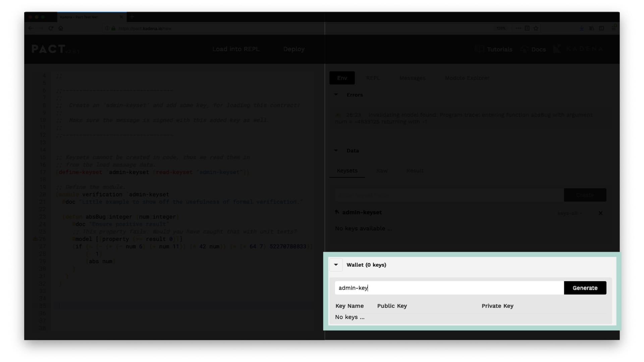Click the site information icon in address bar
Viewport: 644px width, 362px height.
tap(107, 28)
